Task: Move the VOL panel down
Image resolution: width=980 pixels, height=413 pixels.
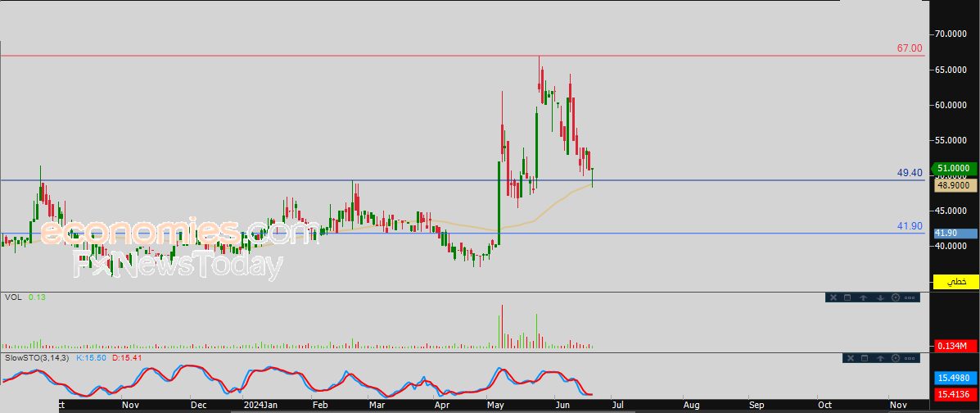Action: 879,297
